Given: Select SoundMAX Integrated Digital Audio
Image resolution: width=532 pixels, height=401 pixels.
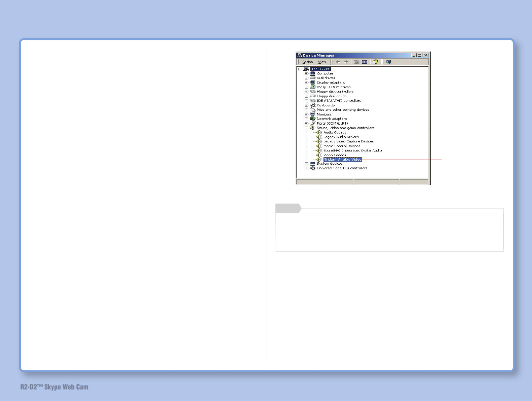Looking at the screenshot, I should [x=352, y=151].
